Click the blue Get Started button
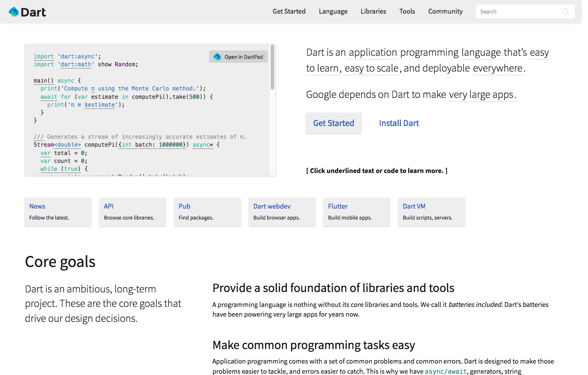588x375 pixels. tap(334, 123)
